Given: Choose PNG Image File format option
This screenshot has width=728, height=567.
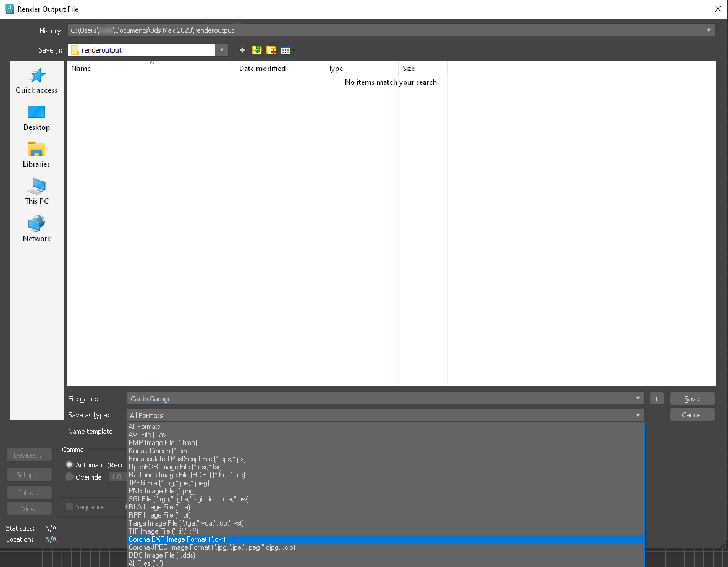Looking at the screenshot, I should [154, 491].
